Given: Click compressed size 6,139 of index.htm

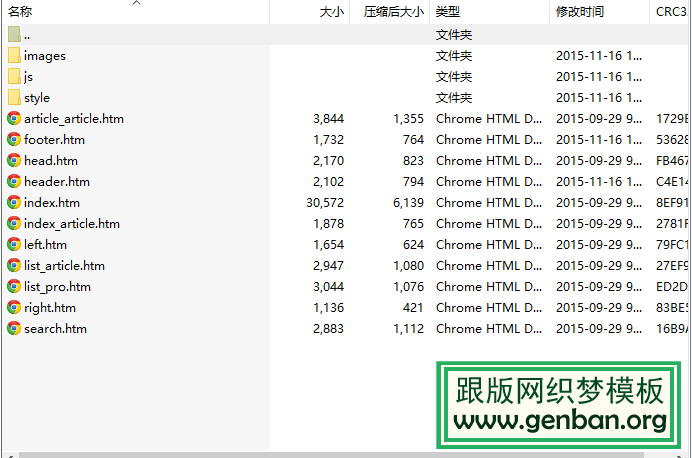Looking at the screenshot, I should tap(408, 203).
